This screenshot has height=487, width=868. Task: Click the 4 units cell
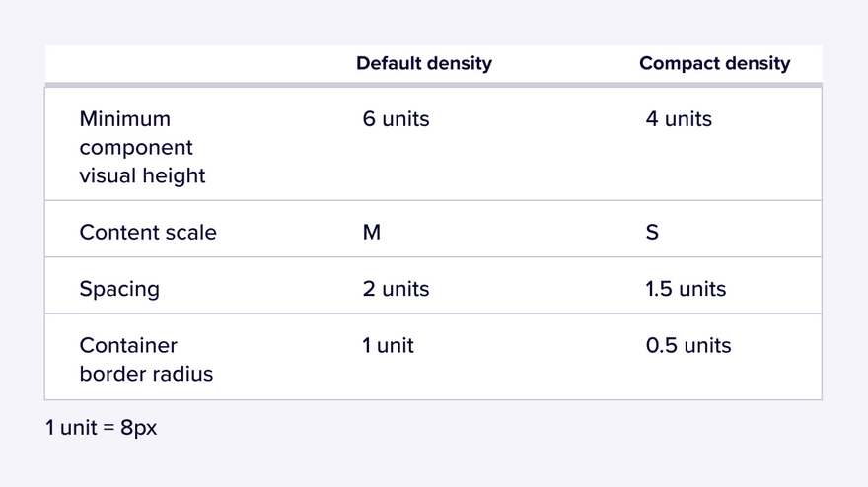(679, 119)
